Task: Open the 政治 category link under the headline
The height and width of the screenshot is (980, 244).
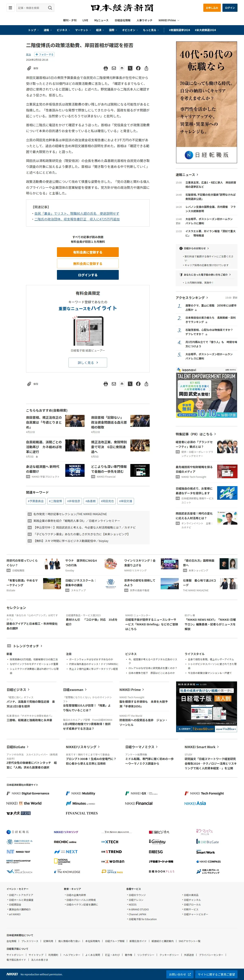Action: (29, 54)
